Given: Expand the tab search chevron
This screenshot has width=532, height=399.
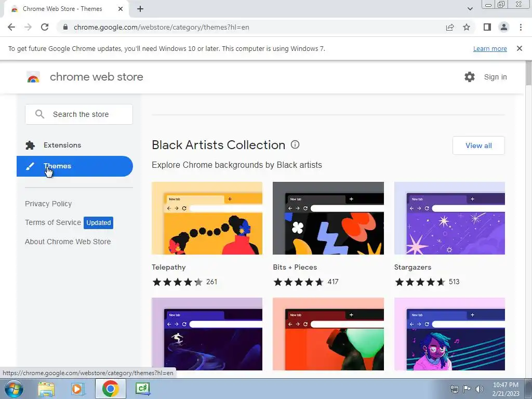Looking at the screenshot, I should click(x=470, y=9).
